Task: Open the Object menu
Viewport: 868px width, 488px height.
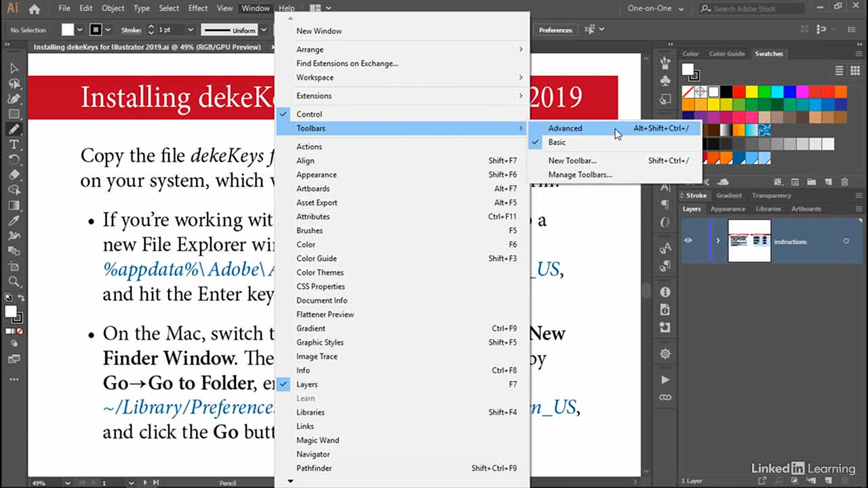Action: 113,8
